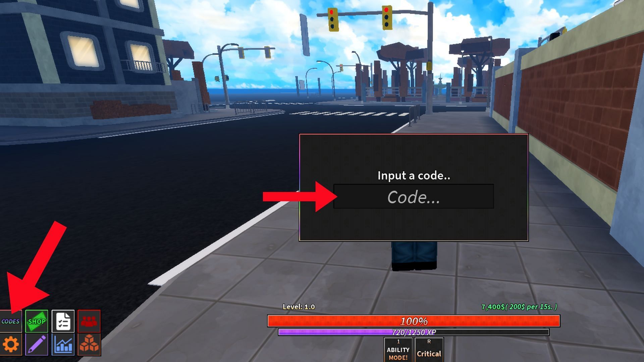
Task: View the health bar at 100%
Action: pos(411,320)
